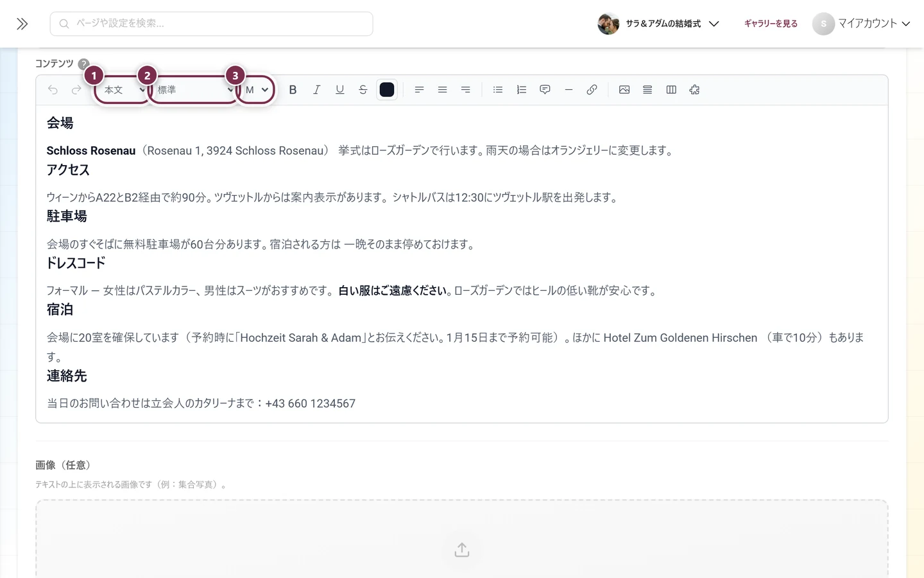Toggle italic formatting
This screenshot has height=578, width=924.
click(x=316, y=90)
